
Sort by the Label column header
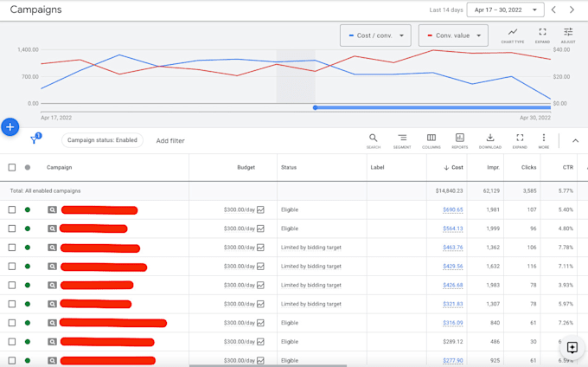(377, 167)
